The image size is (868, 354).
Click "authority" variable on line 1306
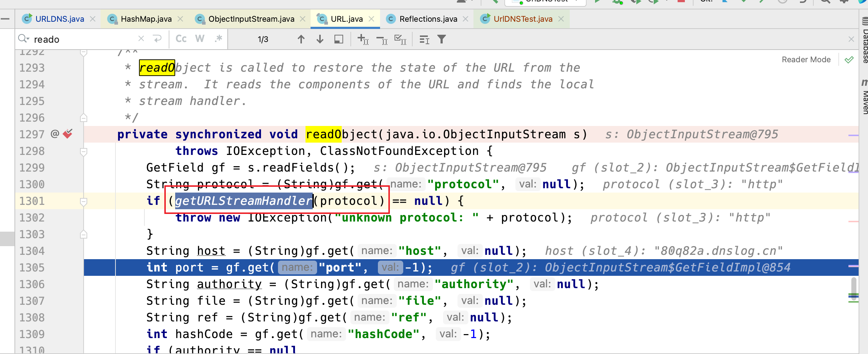pyautogui.click(x=229, y=284)
